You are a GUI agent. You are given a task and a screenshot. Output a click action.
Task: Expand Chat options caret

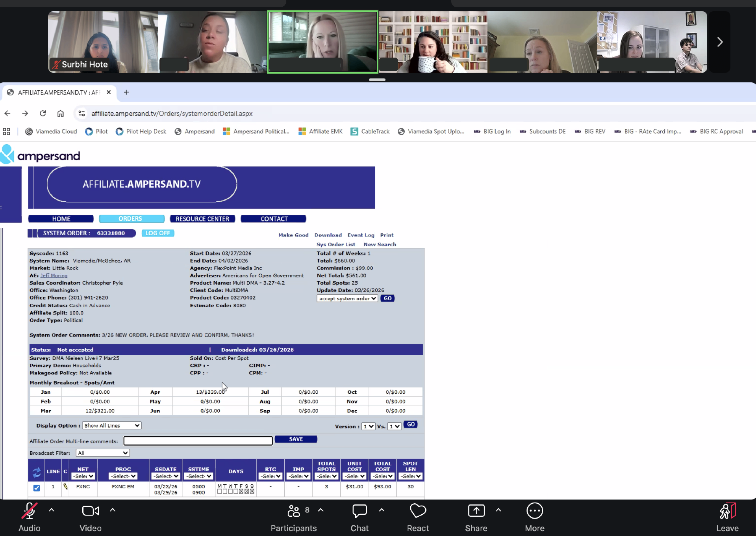coord(382,510)
